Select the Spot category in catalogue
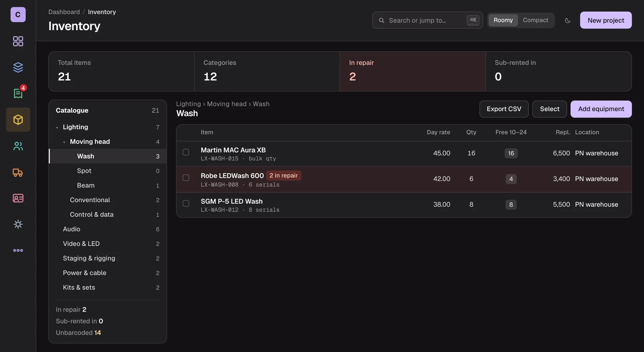This screenshot has height=352, width=644. (x=108, y=171)
